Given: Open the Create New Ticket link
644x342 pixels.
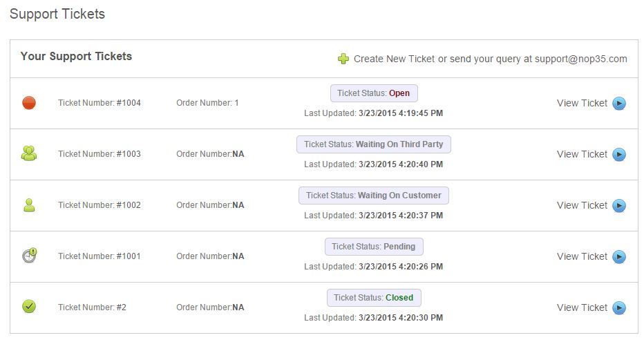Looking at the screenshot, I should pos(394,59).
